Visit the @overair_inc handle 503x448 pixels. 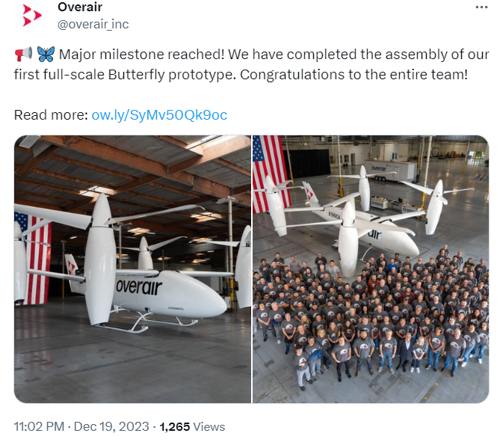click(x=93, y=24)
